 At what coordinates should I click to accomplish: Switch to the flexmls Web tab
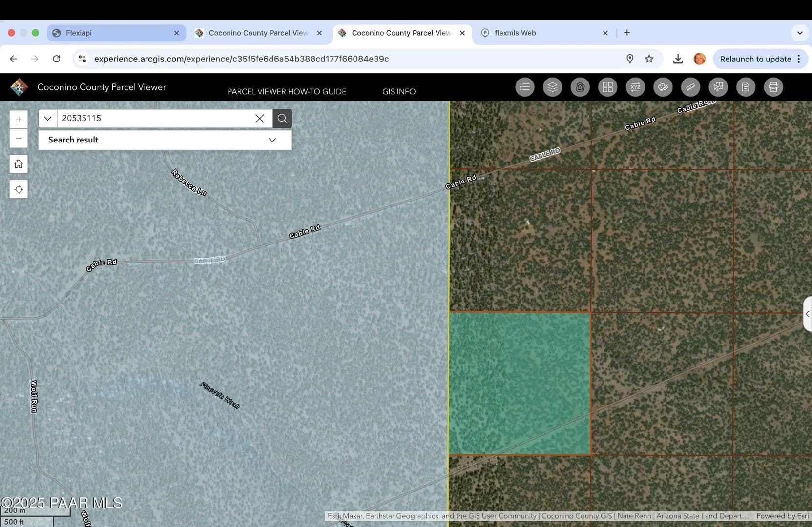point(515,33)
